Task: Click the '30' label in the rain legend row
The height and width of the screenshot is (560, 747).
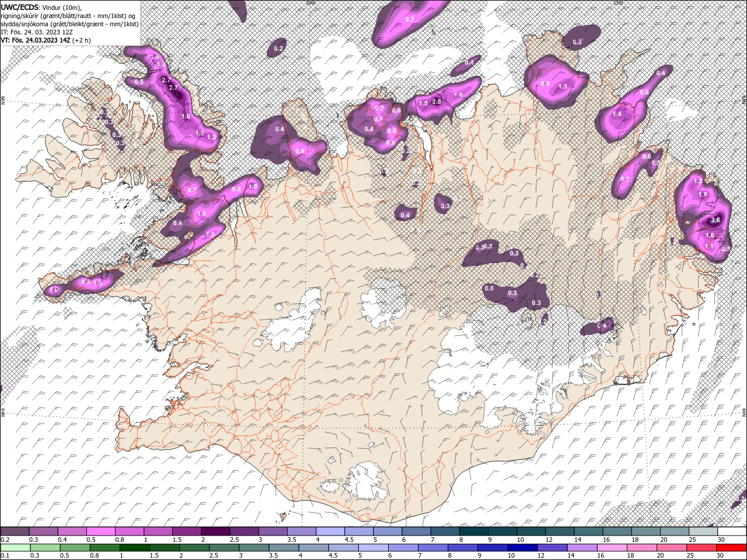Action: pos(720,555)
